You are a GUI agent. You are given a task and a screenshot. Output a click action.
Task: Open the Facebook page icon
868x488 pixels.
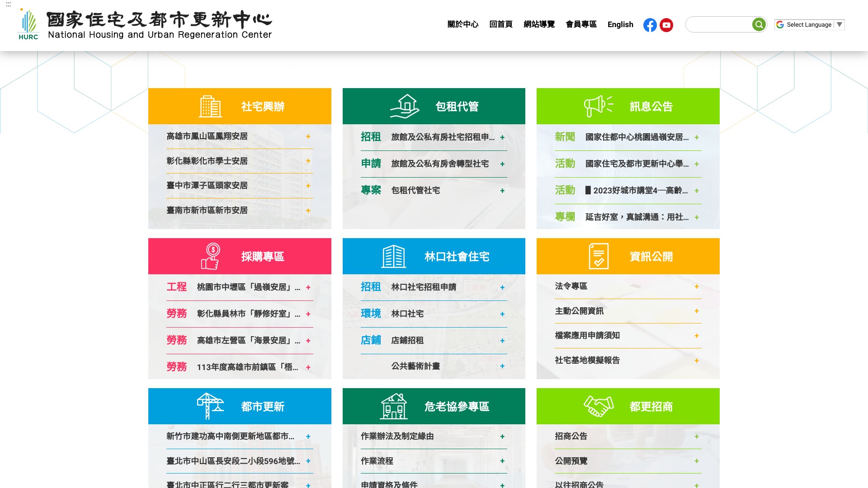(650, 25)
